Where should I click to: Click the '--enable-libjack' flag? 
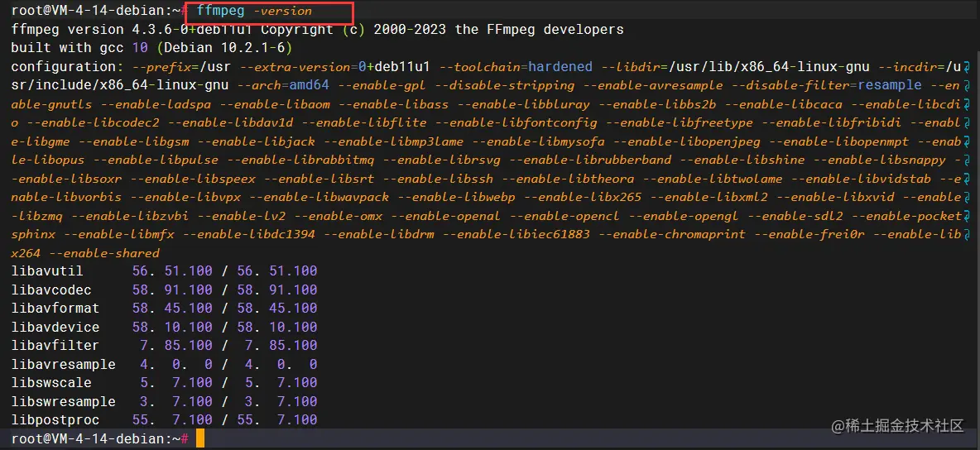point(257,141)
